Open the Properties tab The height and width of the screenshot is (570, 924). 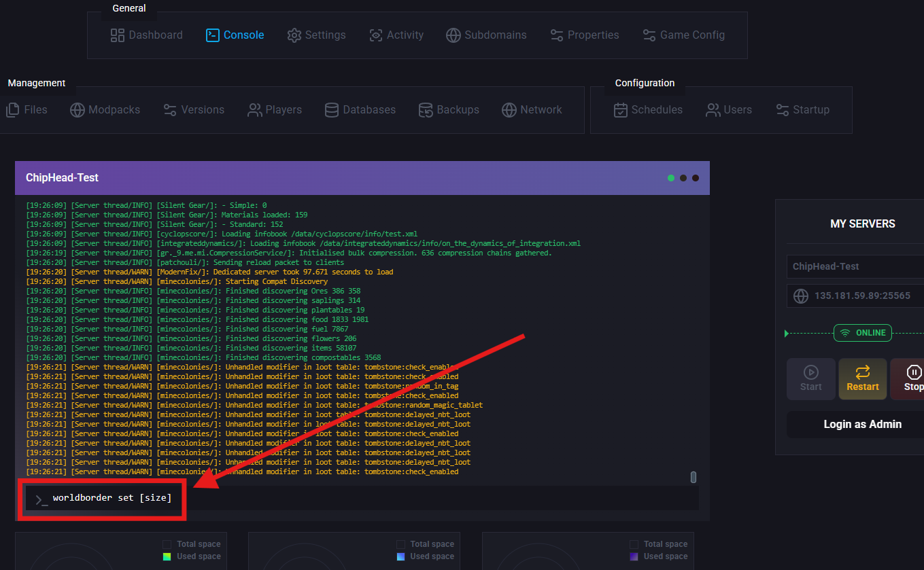tap(585, 35)
